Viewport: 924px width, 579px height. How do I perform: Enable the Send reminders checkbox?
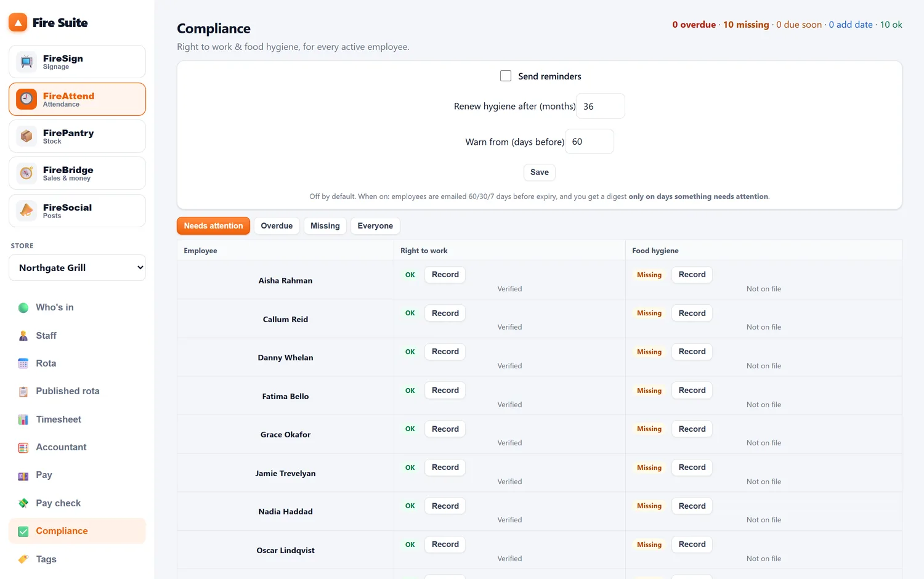tap(506, 76)
